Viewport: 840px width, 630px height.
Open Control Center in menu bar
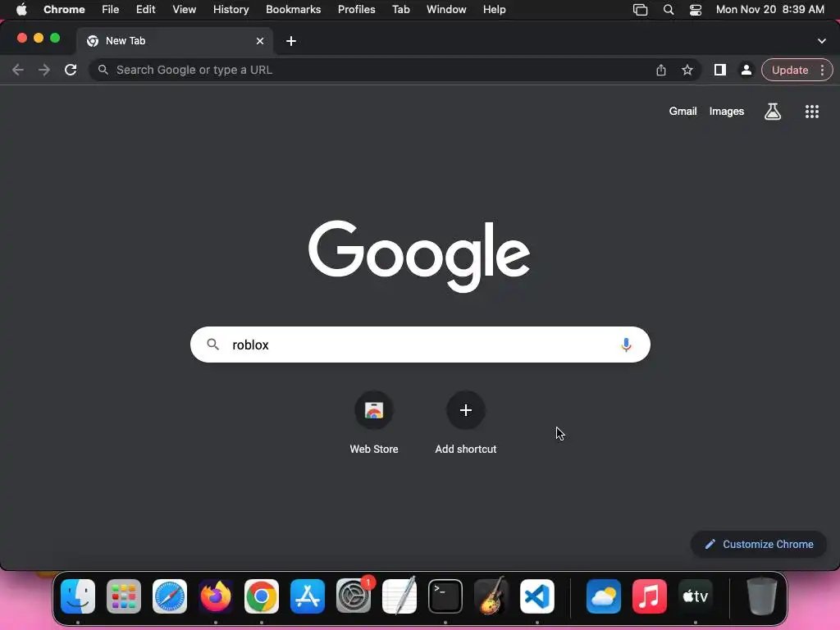(696, 10)
